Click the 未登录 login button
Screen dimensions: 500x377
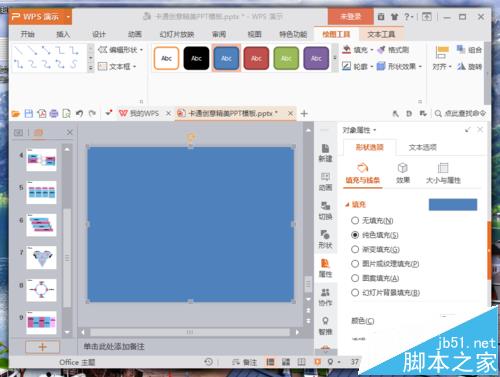[350, 16]
